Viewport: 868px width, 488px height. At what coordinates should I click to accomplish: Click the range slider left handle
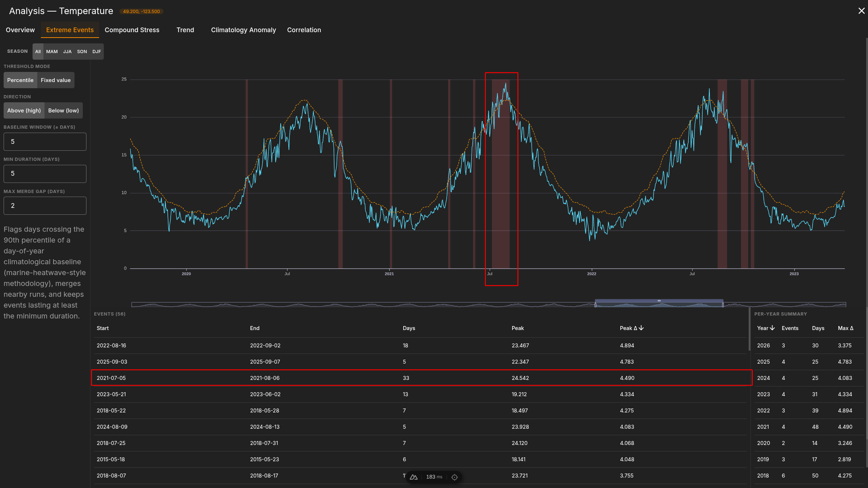point(595,305)
